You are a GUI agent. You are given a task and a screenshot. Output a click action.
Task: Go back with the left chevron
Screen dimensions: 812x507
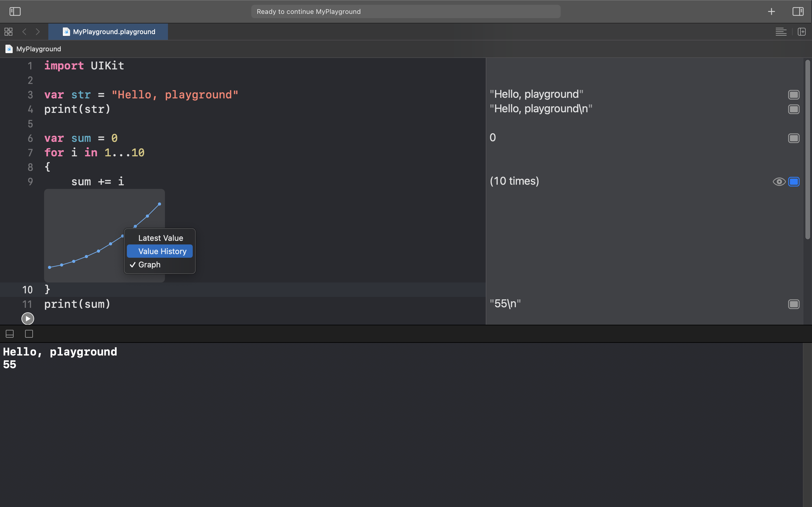(x=24, y=32)
